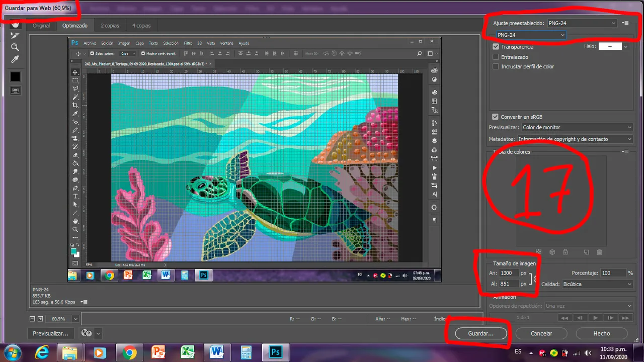Click the An width field showing 1300
The width and height of the screenshot is (644, 362).
(x=509, y=273)
